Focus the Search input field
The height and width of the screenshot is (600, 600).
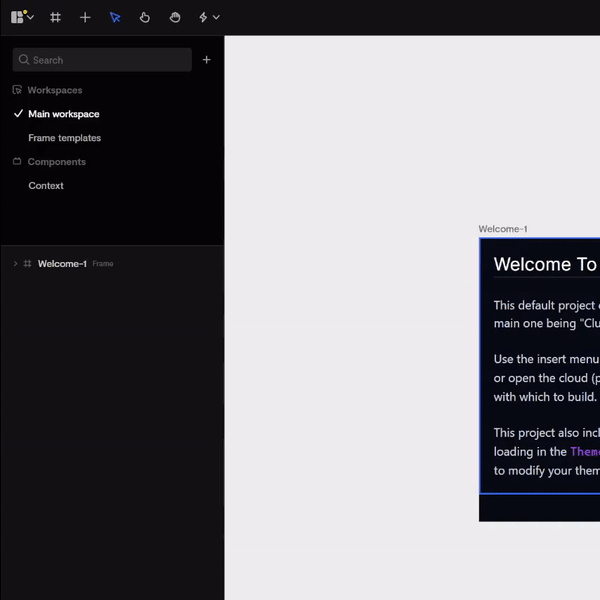point(102,60)
